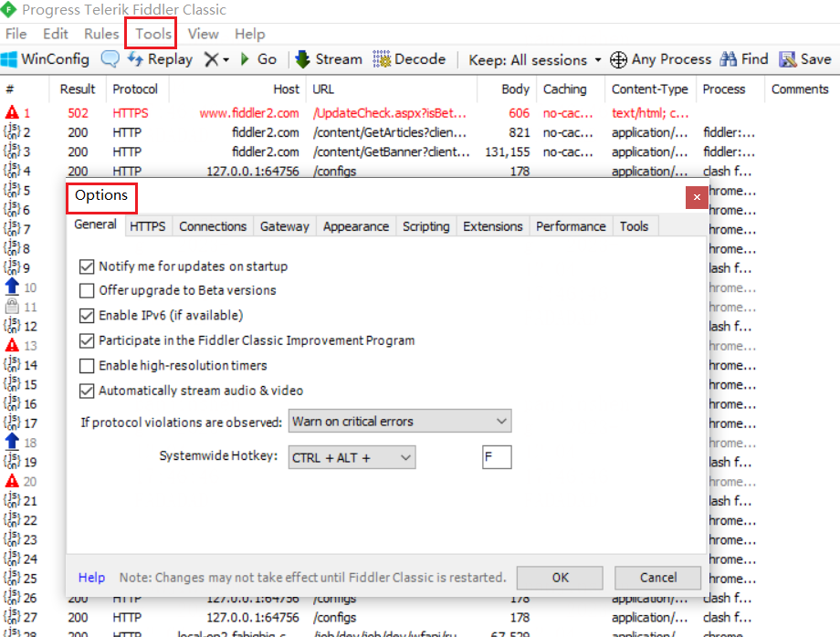Click the Any Process crosshair icon

[x=618, y=59]
